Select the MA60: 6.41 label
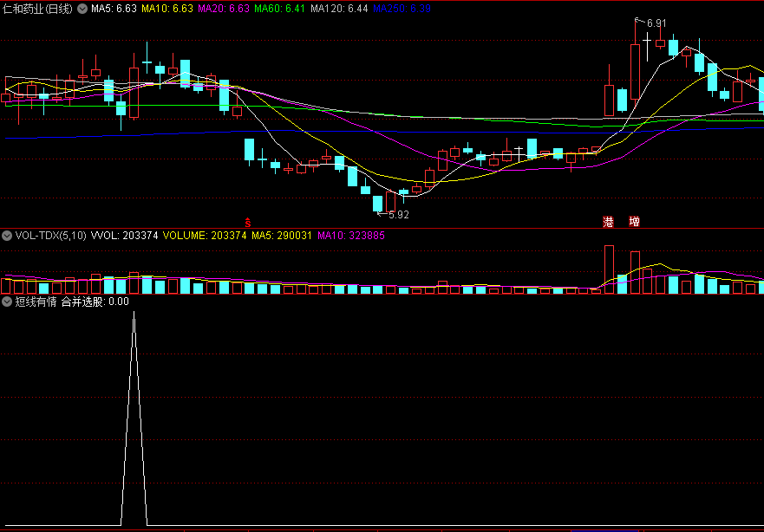The image size is (764, 532). 280,9
